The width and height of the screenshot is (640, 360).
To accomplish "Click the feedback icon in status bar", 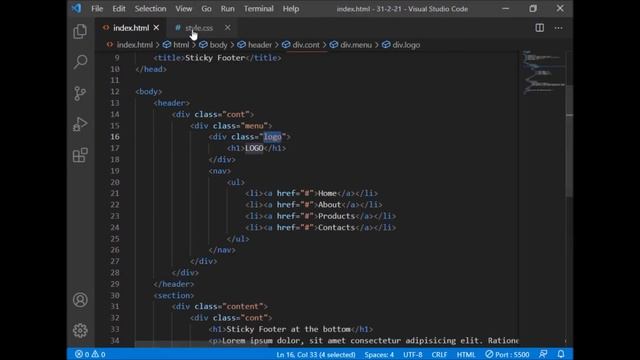I will tap(543, 354).
